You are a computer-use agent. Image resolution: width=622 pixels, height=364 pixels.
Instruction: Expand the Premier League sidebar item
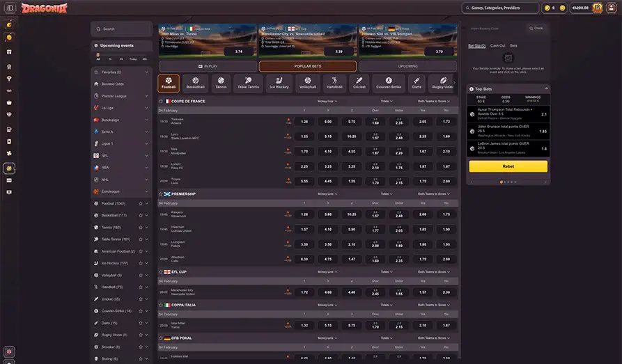click(x=146, y=96)
